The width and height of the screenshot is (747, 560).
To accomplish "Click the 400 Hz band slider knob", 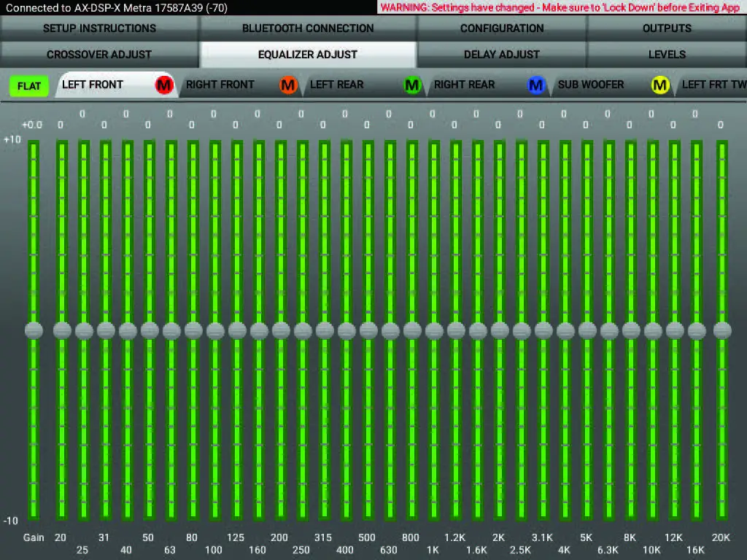I will (x=347, y=330).
